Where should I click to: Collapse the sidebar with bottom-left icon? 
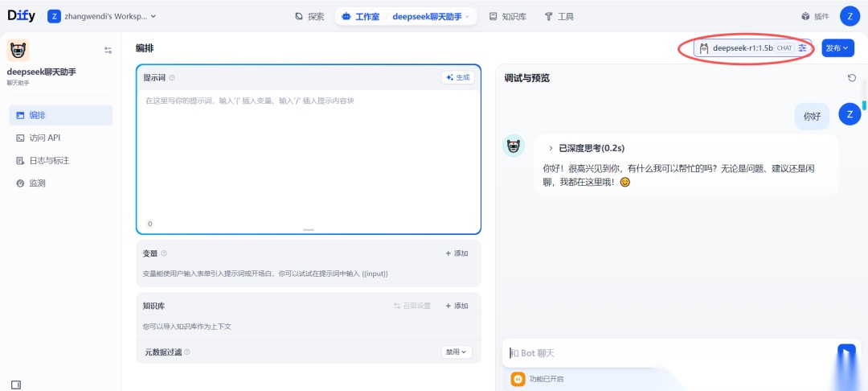(16, 385)
